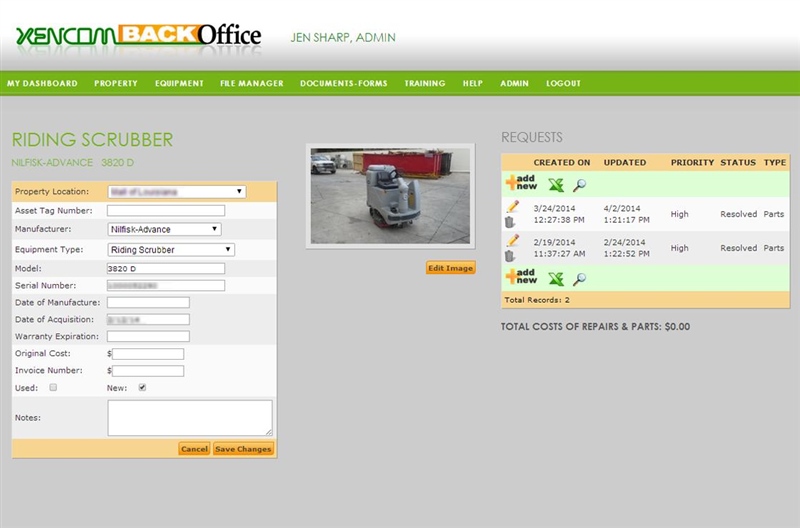Click the Edit Image button
The height and width of the screenshot is (528, 800).
451,268
